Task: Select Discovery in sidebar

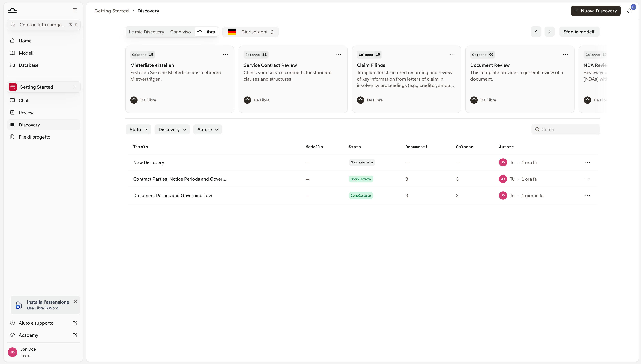Action: click(x=44, y=125)
